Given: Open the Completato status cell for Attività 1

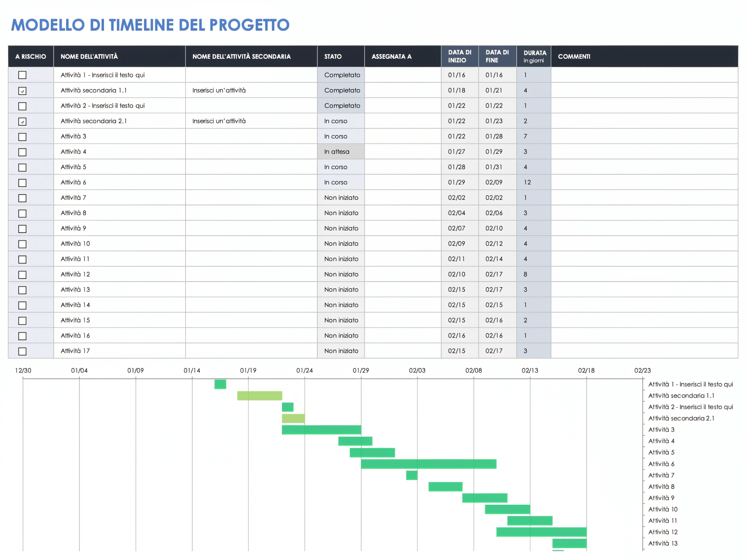Looking at the screenshot, I should [341, 75].
